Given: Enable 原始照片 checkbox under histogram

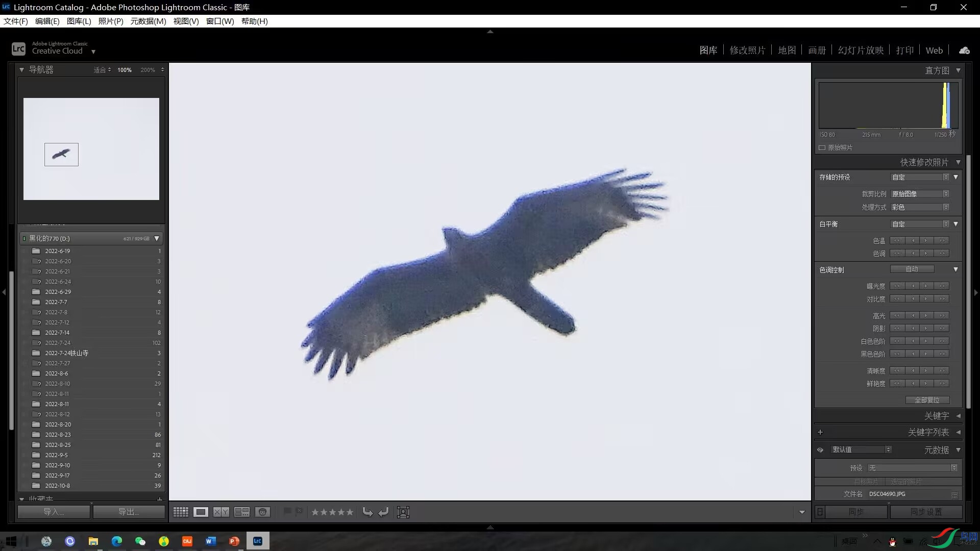Looking at the screenshot, I should click(x=822, y=147).
